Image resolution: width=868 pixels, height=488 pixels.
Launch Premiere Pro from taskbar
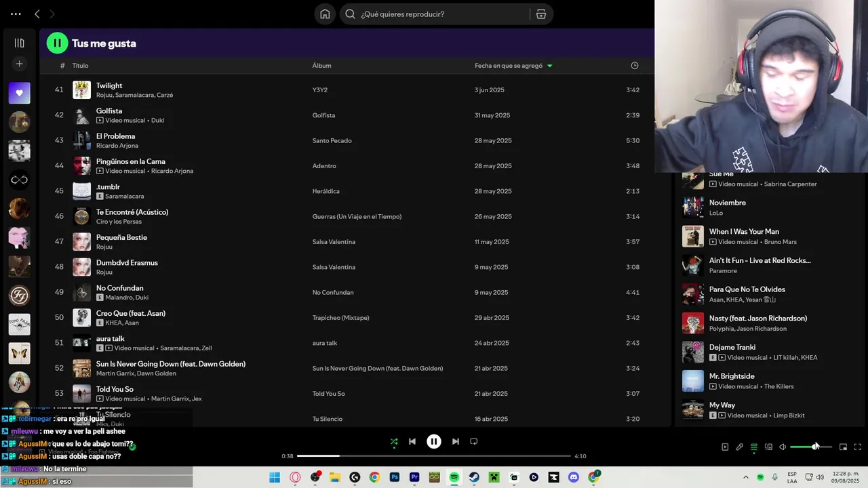[414, 477]
